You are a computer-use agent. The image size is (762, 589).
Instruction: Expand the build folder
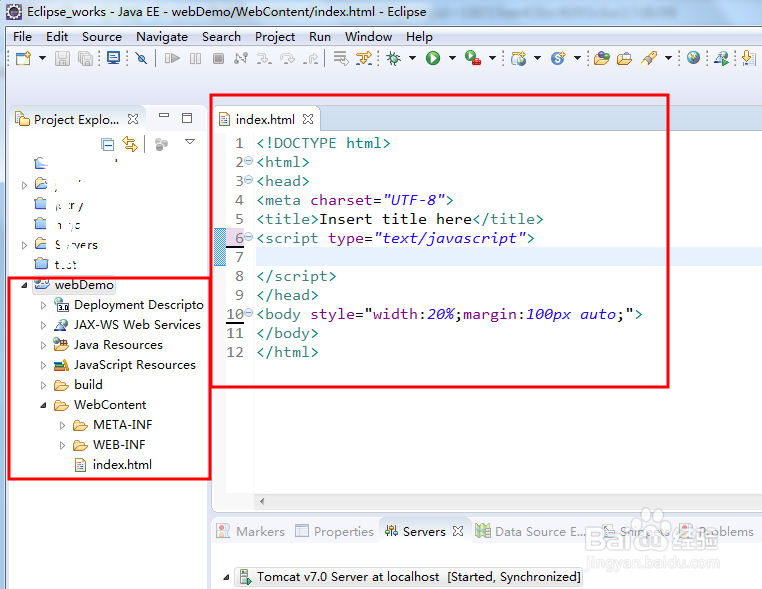coord(43,385)
